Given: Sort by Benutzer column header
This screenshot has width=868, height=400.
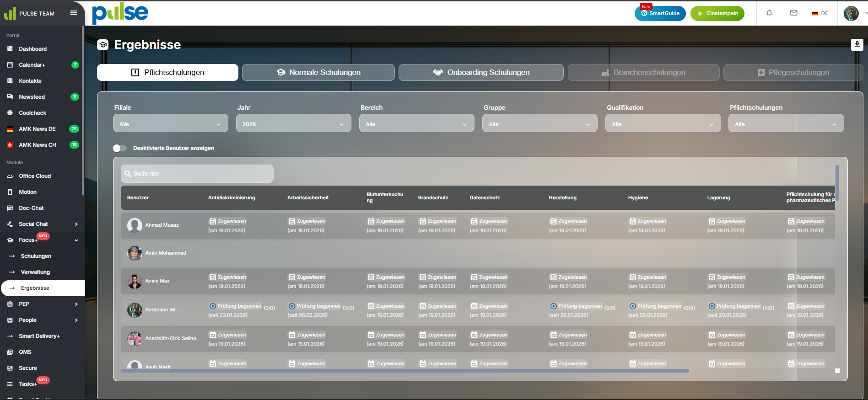Looking at the screenshot, I should pos(138,197).
